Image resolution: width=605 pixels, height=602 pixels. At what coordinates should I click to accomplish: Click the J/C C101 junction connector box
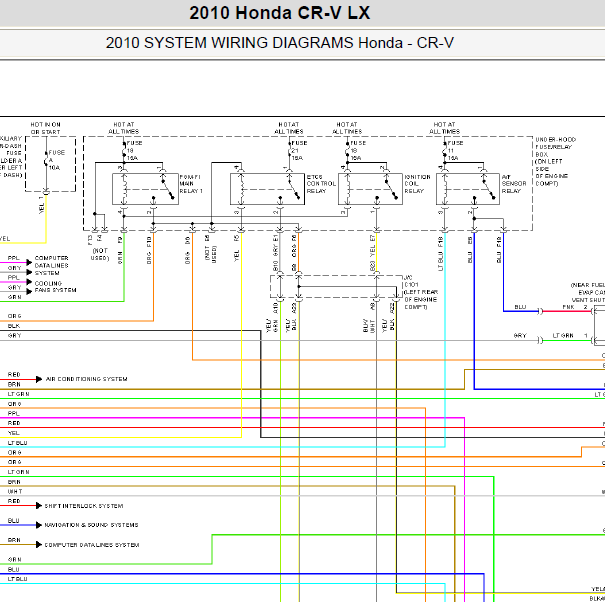(336, 286)
